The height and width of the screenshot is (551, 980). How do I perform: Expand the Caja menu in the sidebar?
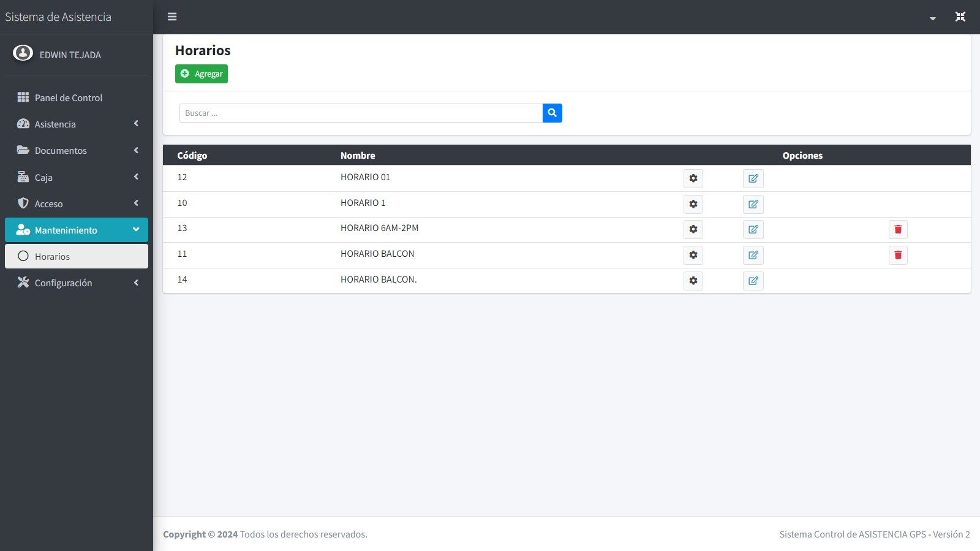tap(77, 178)
